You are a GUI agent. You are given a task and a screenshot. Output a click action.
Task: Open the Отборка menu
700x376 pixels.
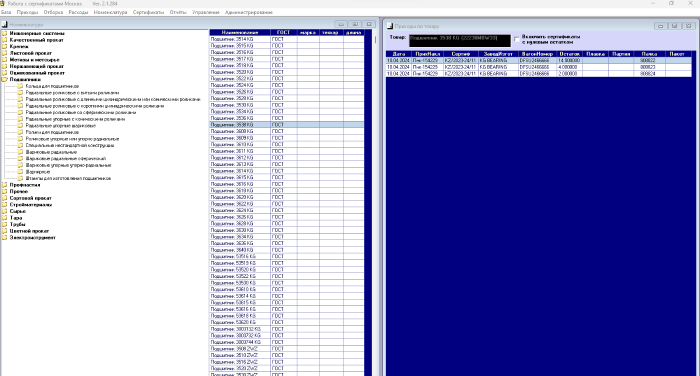pos(53,12)
